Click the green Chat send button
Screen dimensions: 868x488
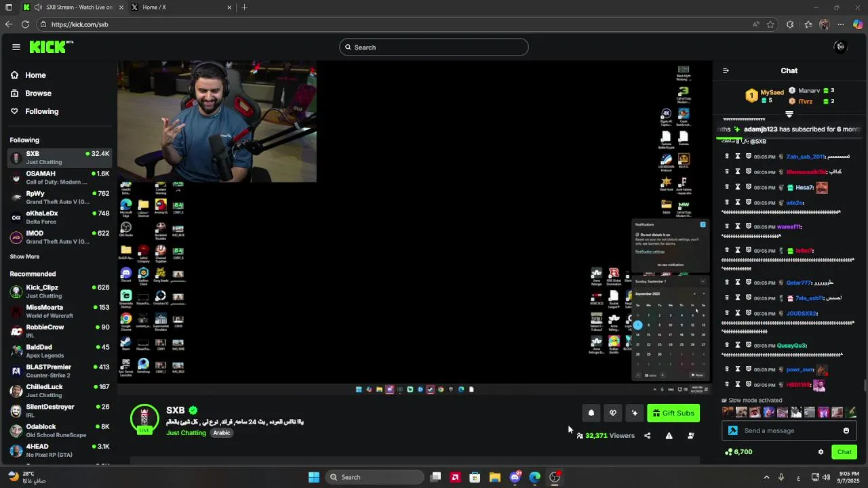844,452
